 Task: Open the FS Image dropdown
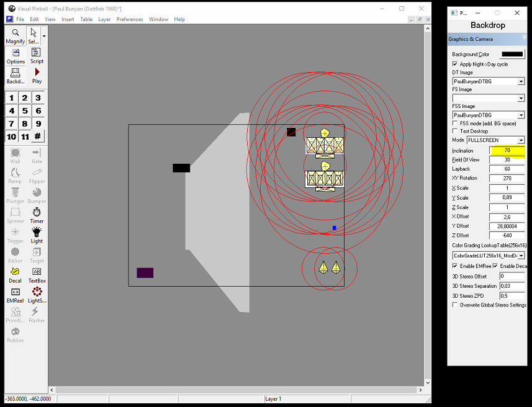pos(521,99)
